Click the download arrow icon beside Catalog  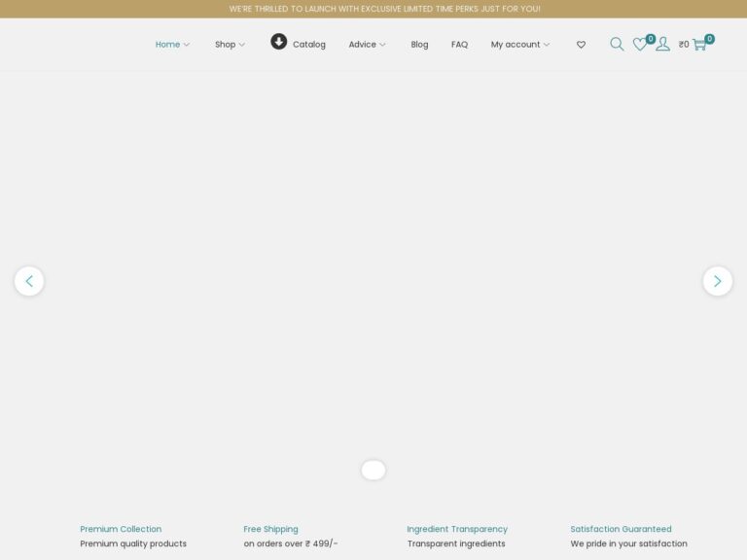(279, 42)
